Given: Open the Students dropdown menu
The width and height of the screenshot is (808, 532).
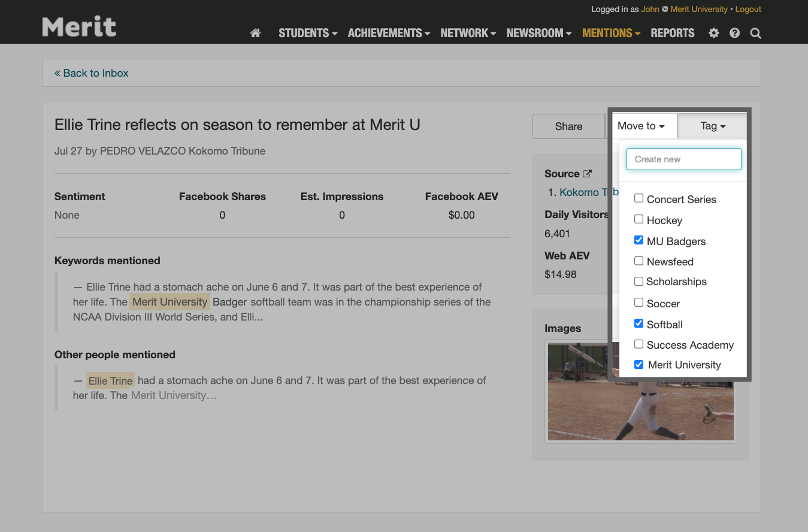Looking at the screenshot, I should pos(308,34).
